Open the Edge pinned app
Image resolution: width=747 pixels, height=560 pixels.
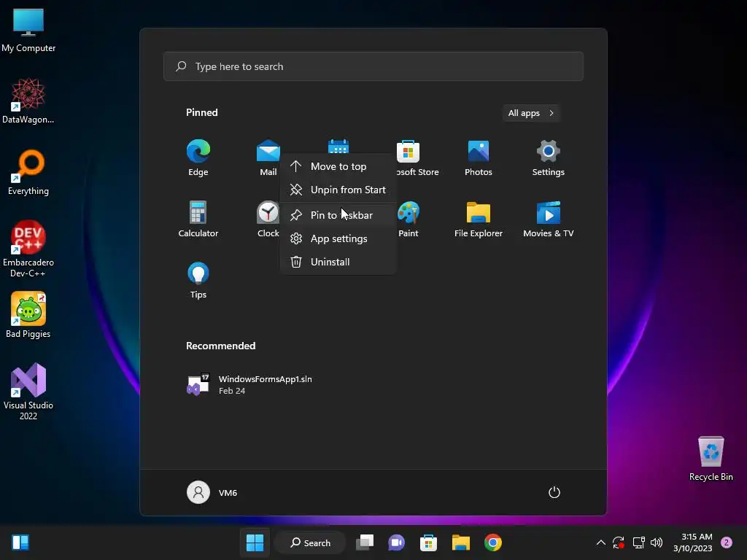[x=198, y=157]
